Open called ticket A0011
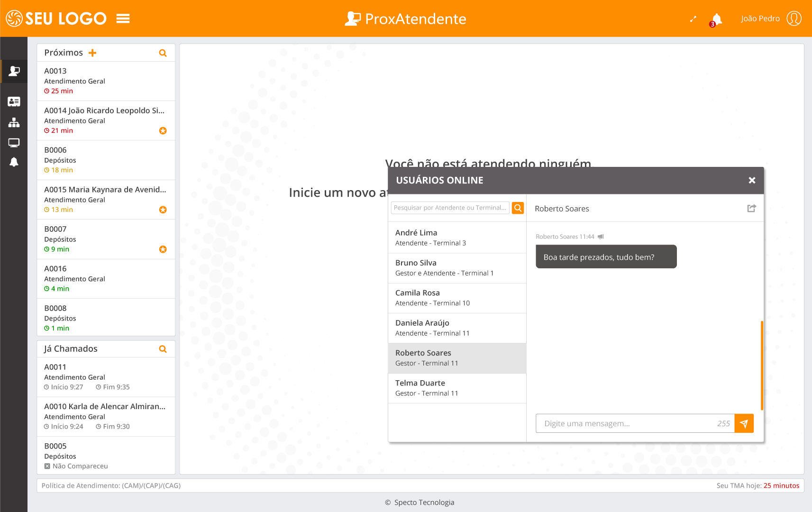The width and height of the screenshot is (812, 512). (106, 377)
